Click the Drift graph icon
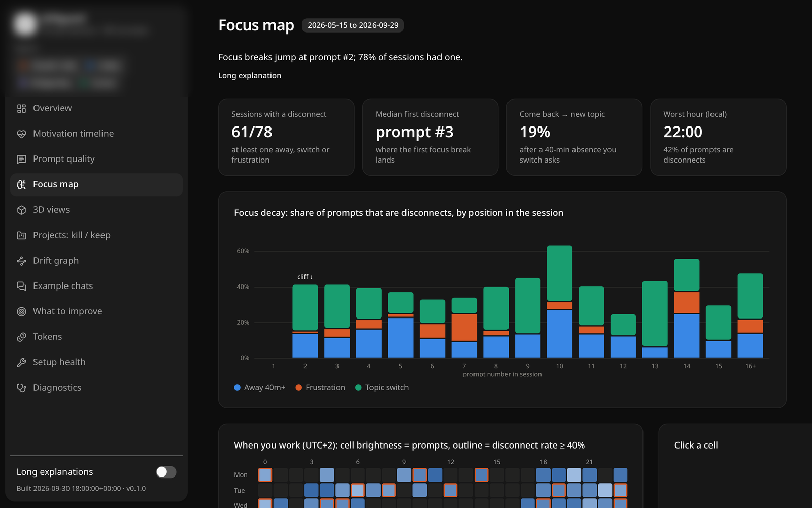The height and width of the screenshot is (508, 812). pos(21,261)
